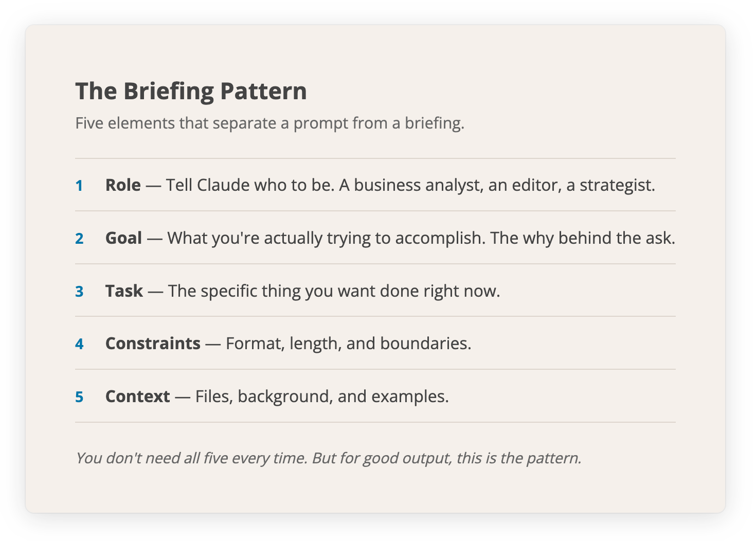Select the bold "Context" label
The image size is (756, 541).
(137, 396)
